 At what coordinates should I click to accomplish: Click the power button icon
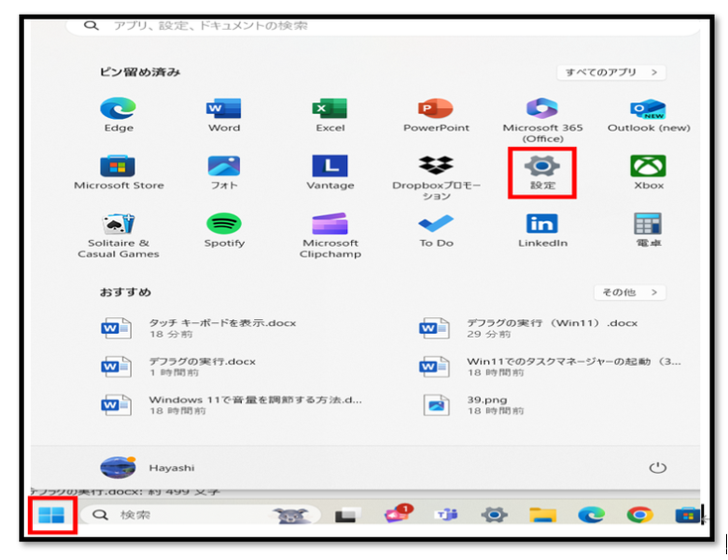(658, 467)
